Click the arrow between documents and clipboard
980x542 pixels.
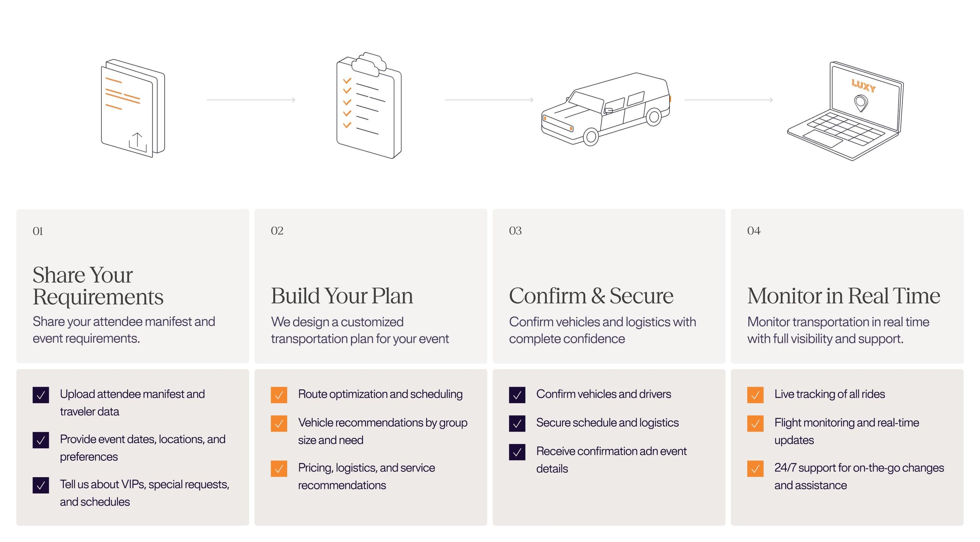[251, 100]
